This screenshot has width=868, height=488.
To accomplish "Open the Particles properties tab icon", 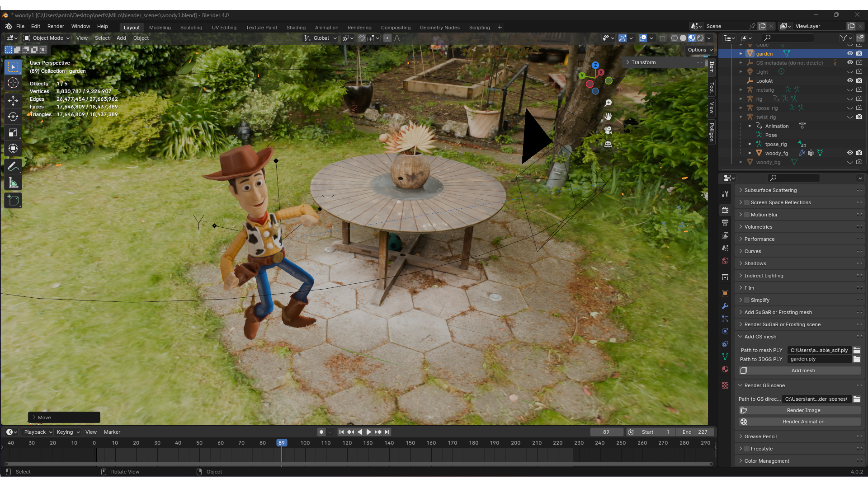I will (x=725, y=319).
